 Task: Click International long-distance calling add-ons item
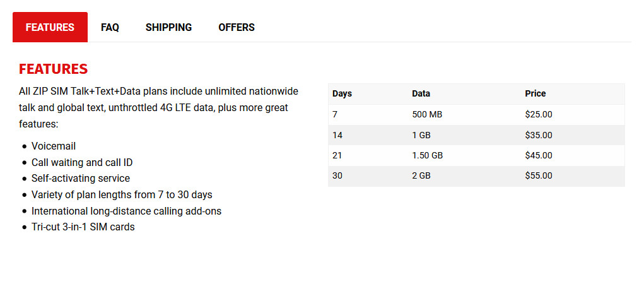[127, 211]
